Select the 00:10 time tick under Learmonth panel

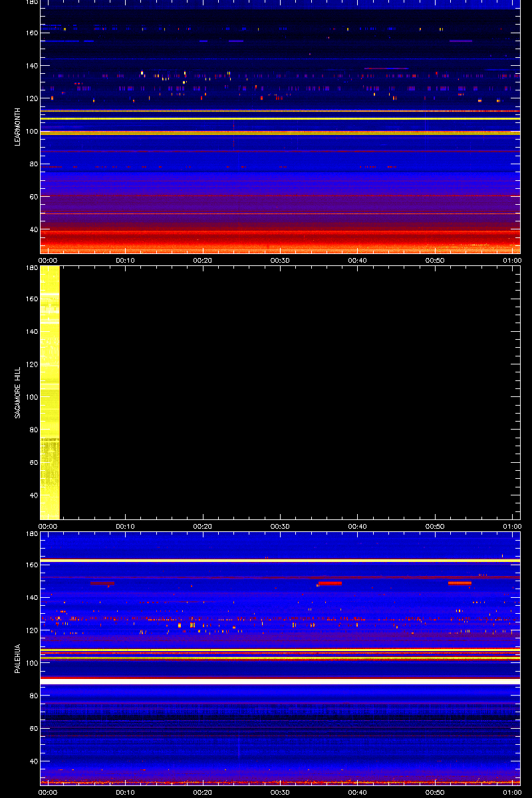tap(125, 261)
